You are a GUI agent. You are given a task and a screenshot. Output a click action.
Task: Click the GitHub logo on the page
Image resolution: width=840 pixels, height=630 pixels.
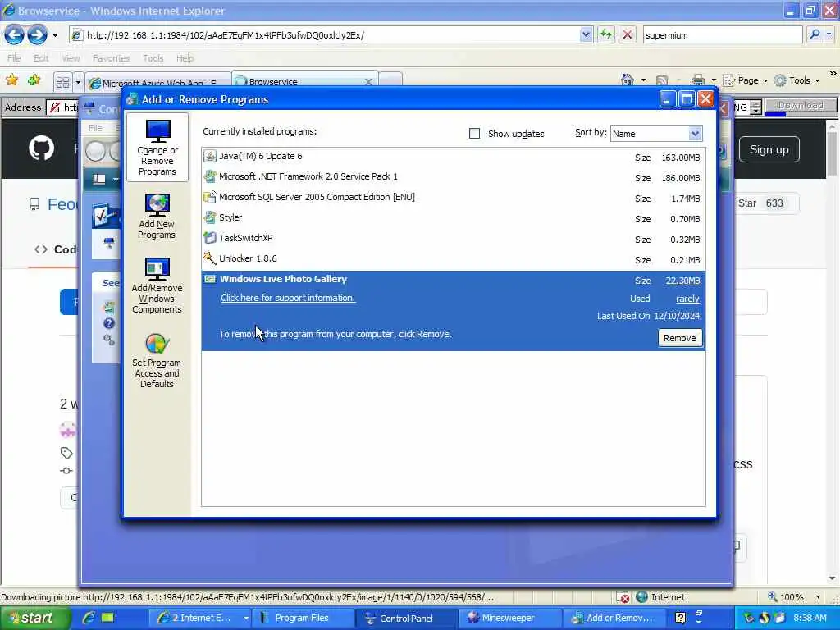pos(41,149)
